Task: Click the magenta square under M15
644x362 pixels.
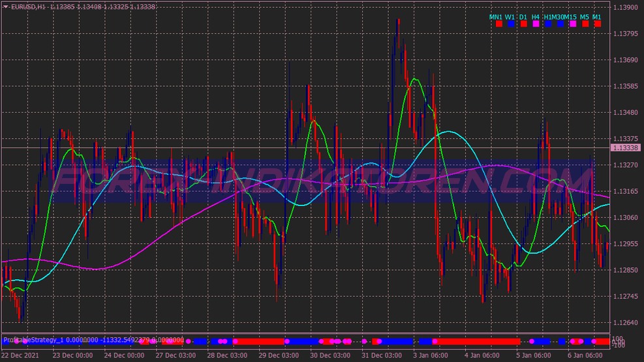Action: coord(573,23)
